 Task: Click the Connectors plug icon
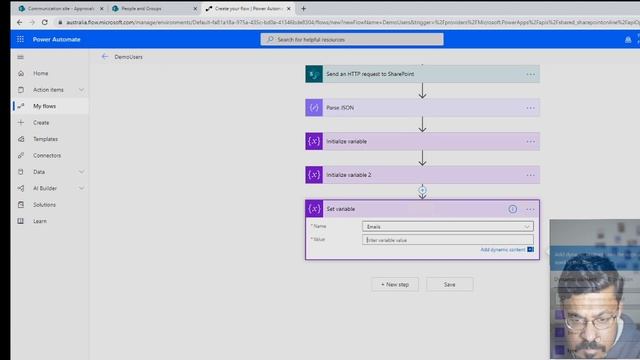(x=21, y=155)
